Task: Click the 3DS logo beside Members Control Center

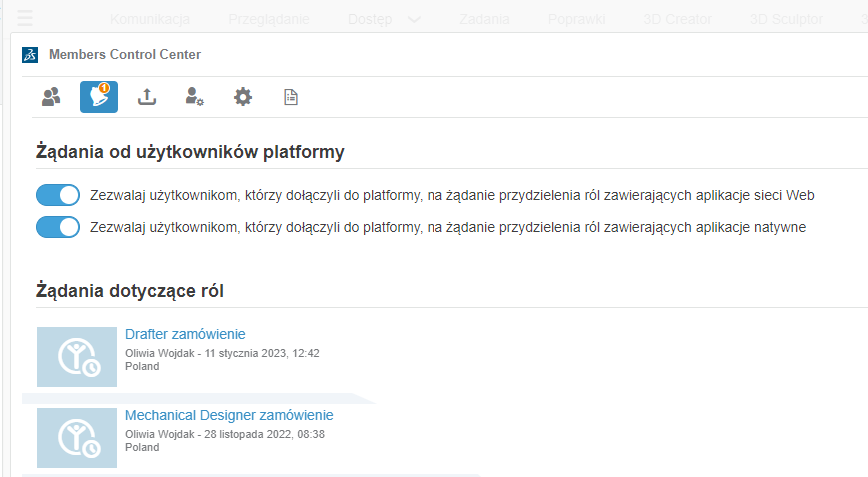Action: pyautogui.click(x=30, y=55)
